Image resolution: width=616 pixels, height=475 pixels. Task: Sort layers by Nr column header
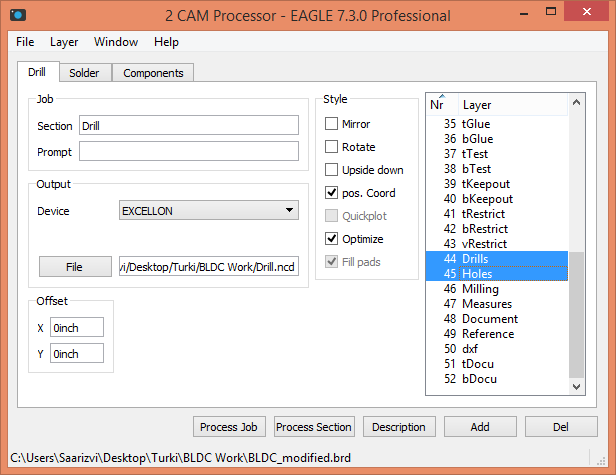[442, 105]
